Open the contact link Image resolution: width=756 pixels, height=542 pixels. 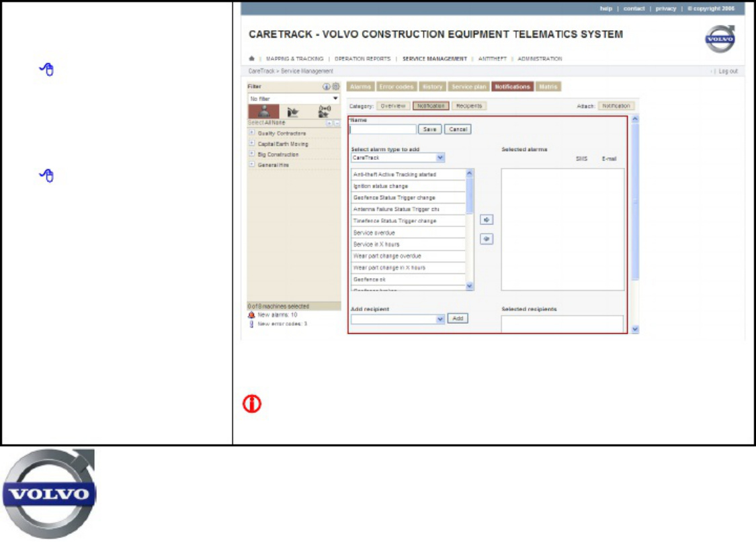click(x=634, y=9)
